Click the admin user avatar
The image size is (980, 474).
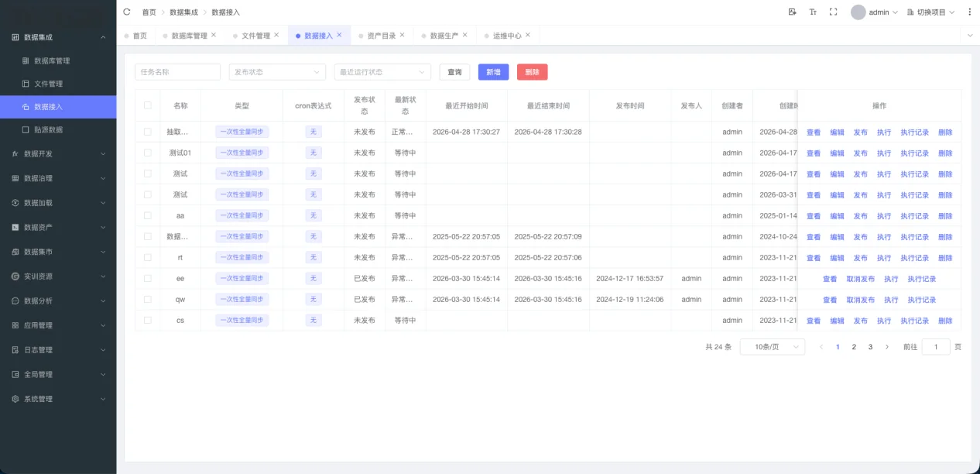[858, 12]
